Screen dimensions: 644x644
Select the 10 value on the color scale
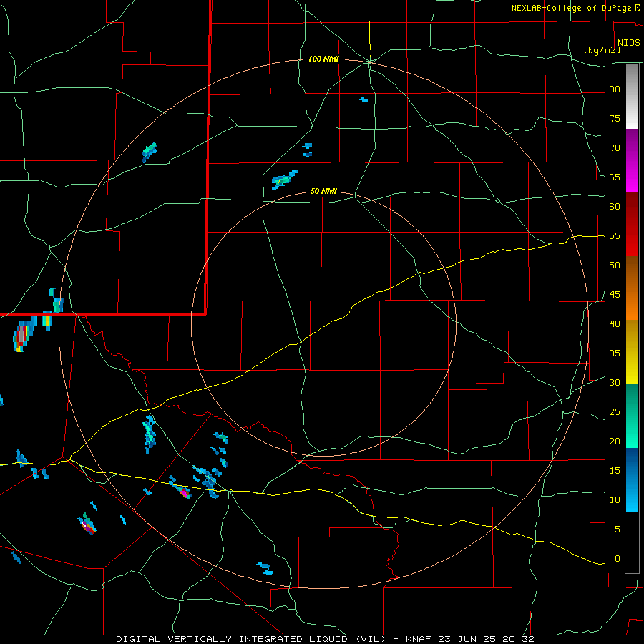615,500
